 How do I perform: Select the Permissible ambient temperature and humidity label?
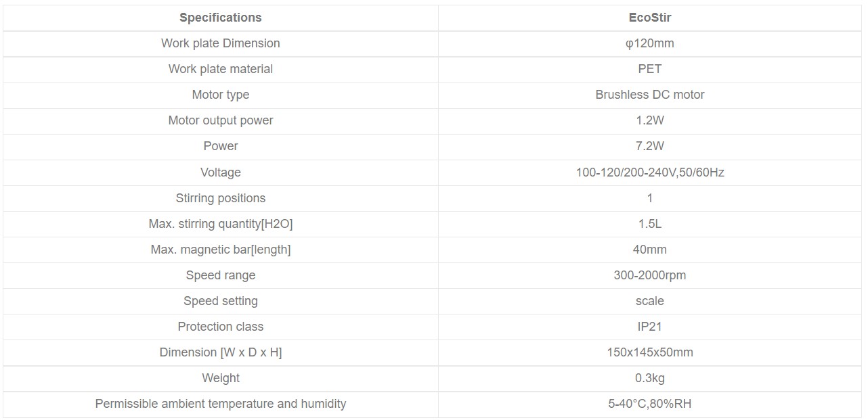coord(221,404)
